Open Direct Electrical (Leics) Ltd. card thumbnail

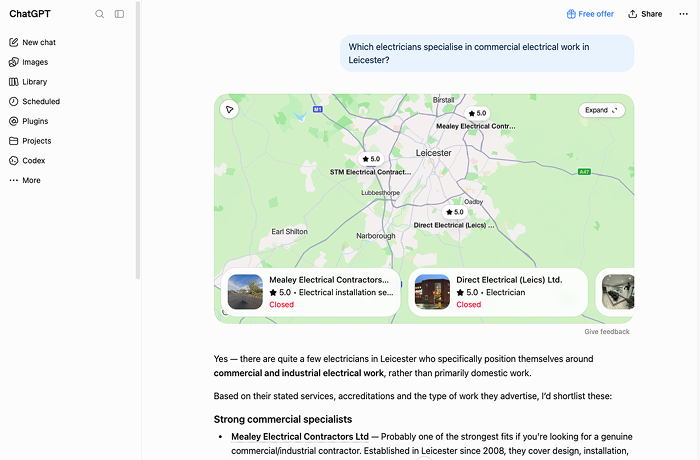click(432, 292)
